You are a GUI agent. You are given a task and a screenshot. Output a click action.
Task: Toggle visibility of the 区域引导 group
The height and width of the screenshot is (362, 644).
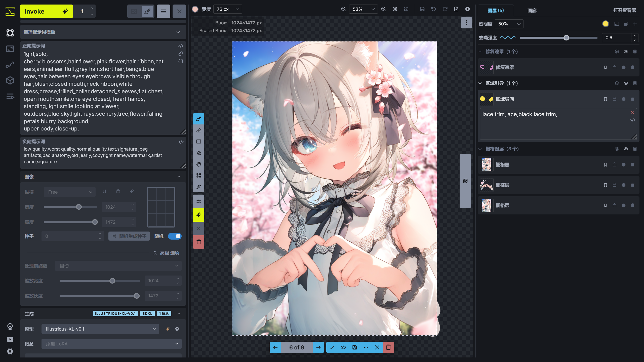click(x=626, y=83)
